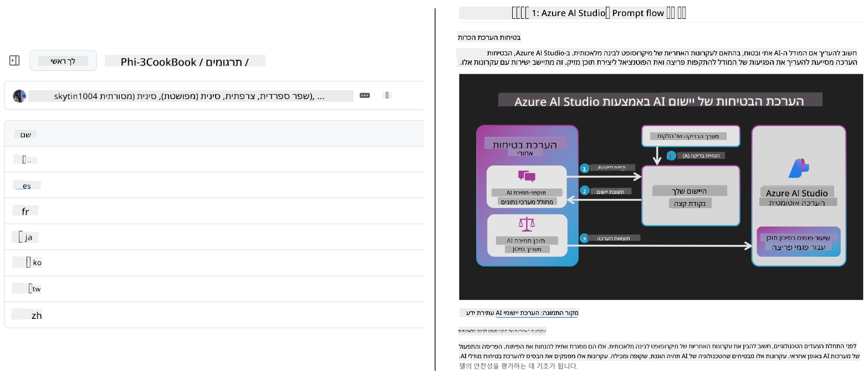Open the ja folder row

(x=214, y=237)
